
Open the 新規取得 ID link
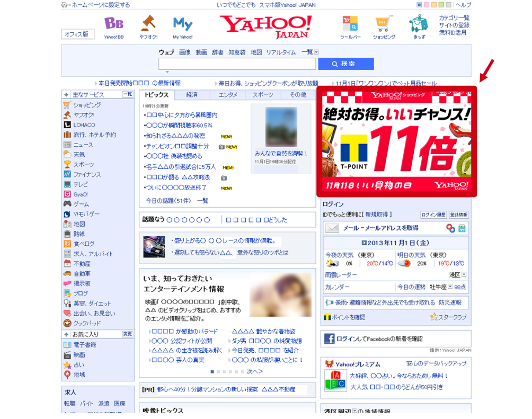pyautogui.click(x=376, y=215)
